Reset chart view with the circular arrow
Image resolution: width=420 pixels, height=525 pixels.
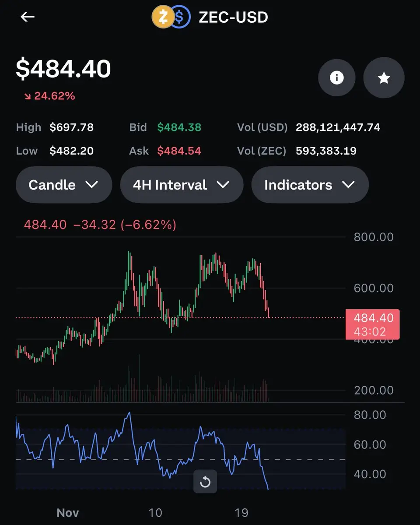205,482
